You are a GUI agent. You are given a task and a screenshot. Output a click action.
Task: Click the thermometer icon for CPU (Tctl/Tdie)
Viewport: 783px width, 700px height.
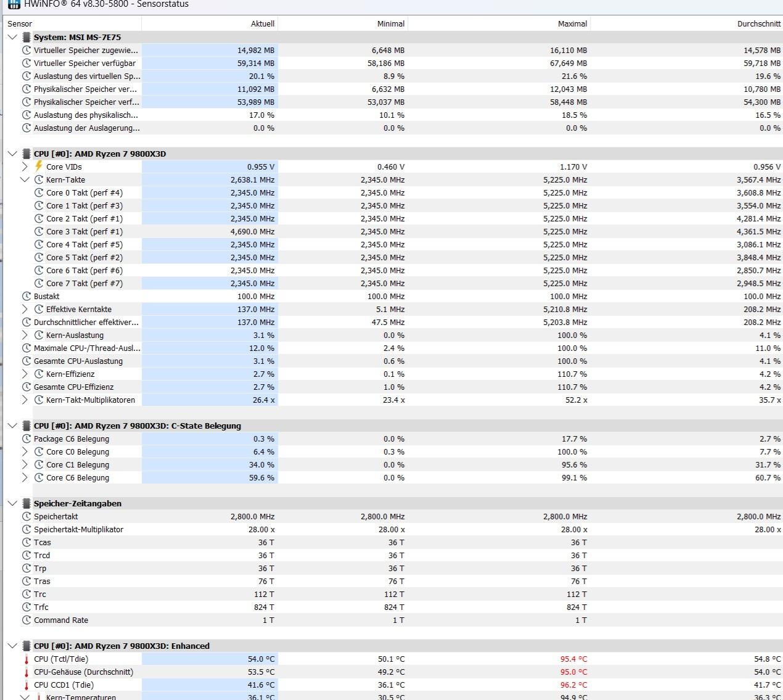(x=27, y=659)
